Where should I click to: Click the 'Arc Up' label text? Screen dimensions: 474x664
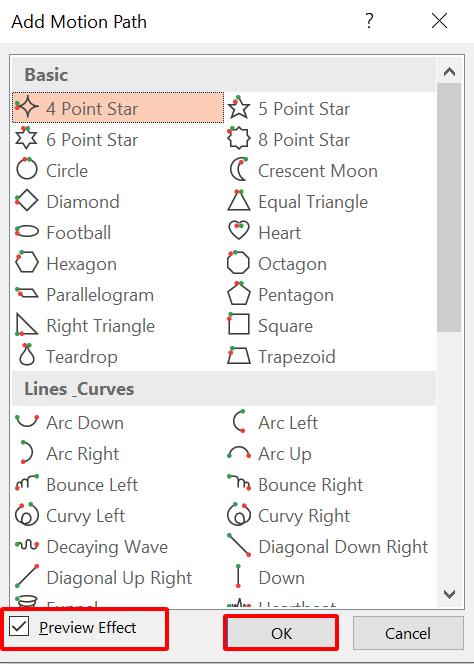point(285,454)
